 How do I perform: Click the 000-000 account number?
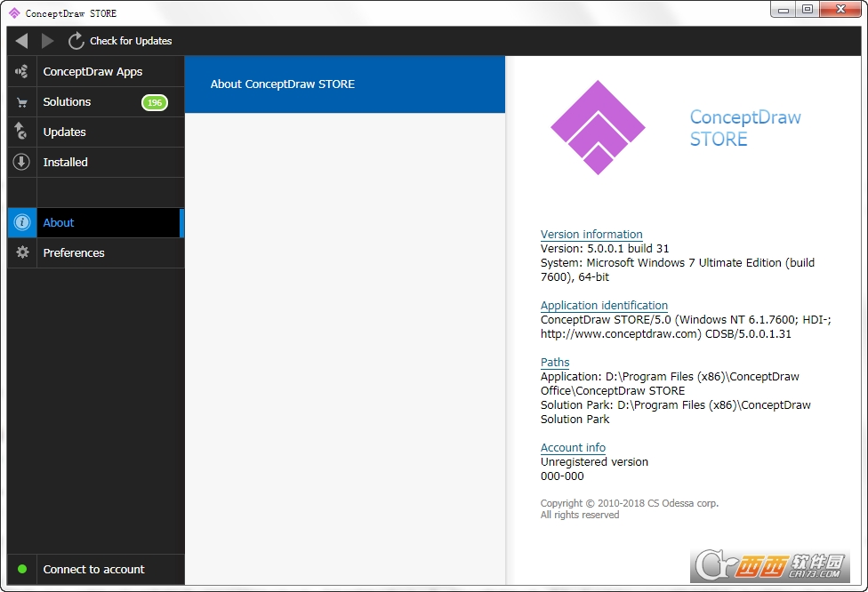pyautogui.click(x=562, y=476)
